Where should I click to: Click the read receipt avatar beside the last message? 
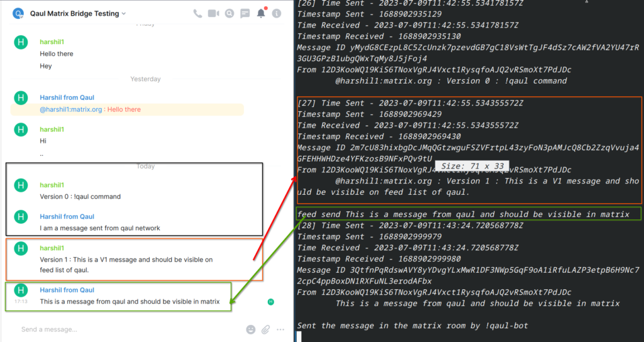click(x=270, y=302)
